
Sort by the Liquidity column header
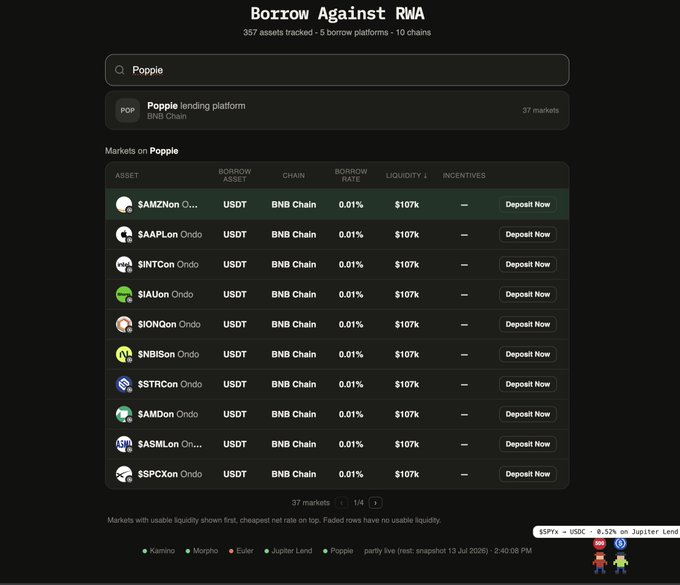click(x=406, y=175)
